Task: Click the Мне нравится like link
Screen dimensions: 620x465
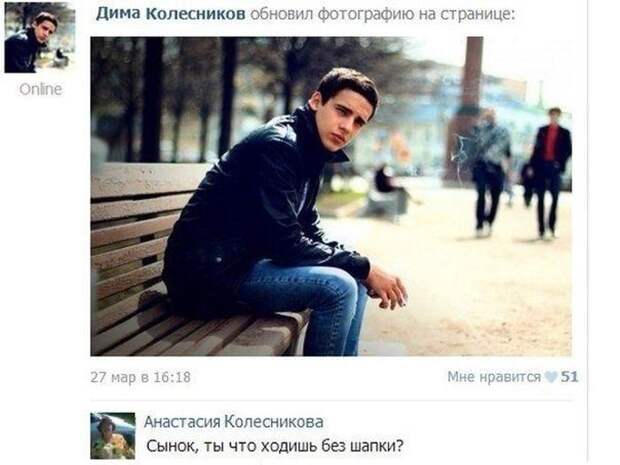Action: [x=494, y=377]
